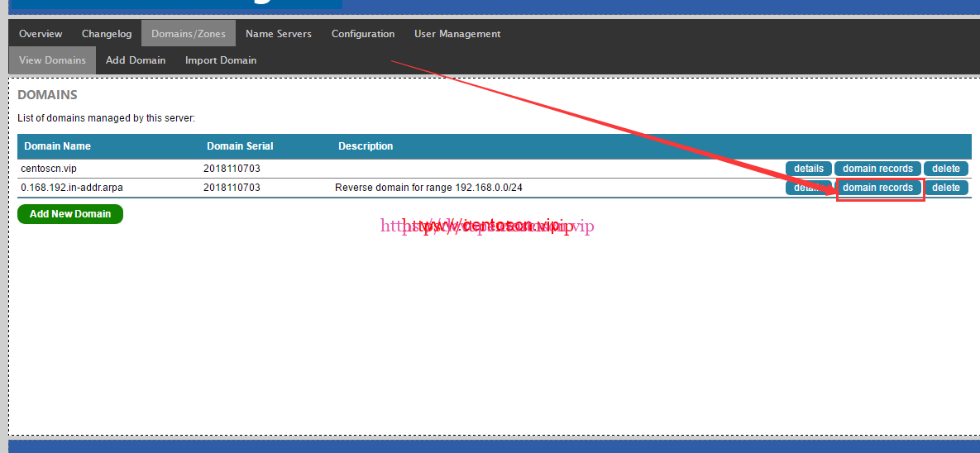Viewport: 980px width, 453px height.
Task: Select the centoscn.vip domain name cell
Action: click(x=49, y=169)
